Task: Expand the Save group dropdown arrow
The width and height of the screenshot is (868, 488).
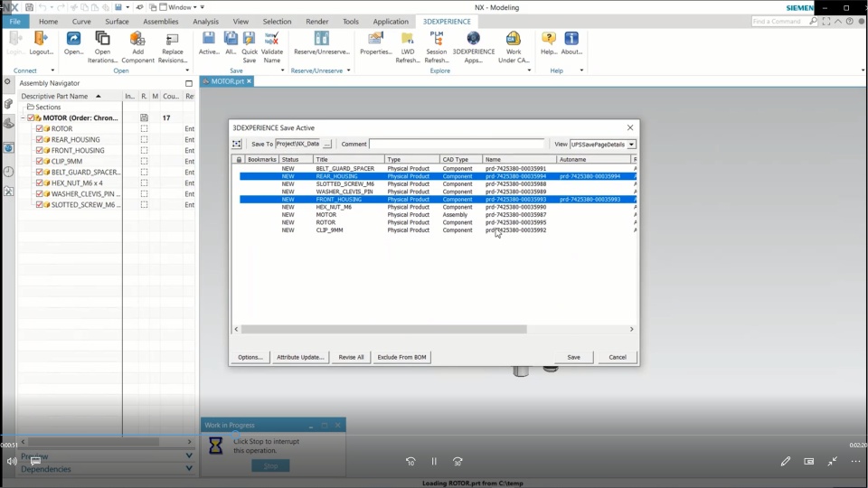Action: coord(282,70)
